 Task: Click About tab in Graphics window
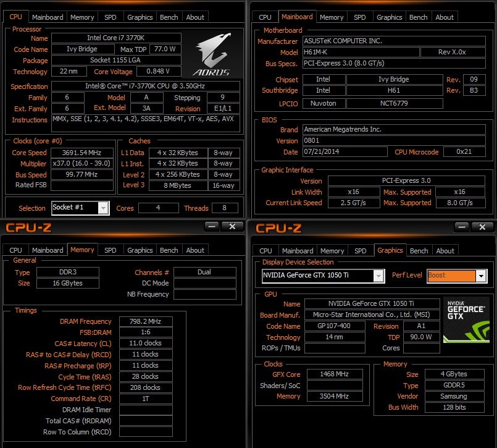[445, 251]
